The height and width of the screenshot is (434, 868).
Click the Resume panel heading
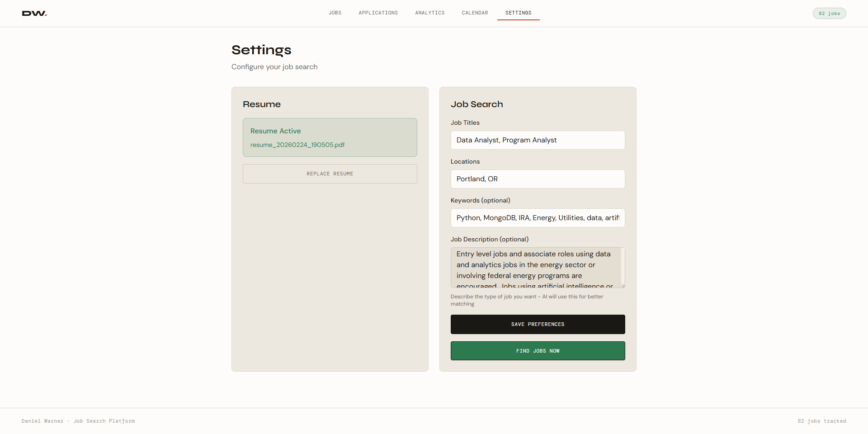pos(262,104)
